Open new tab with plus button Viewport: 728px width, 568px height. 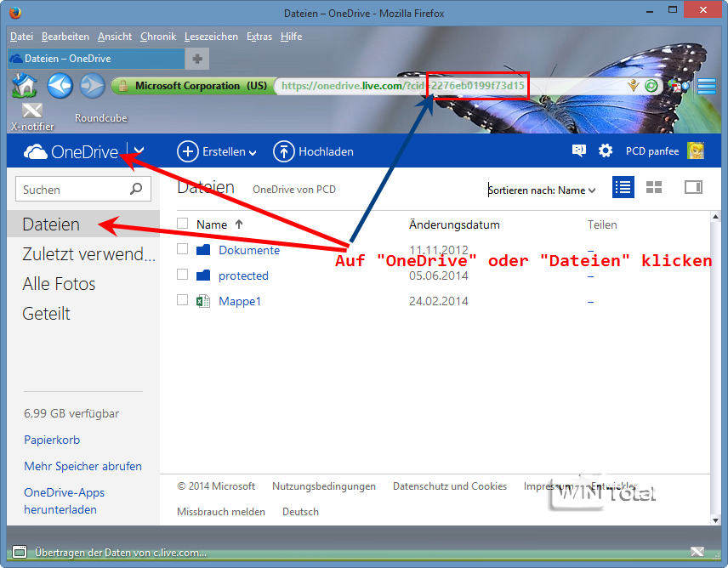point(197,59)
